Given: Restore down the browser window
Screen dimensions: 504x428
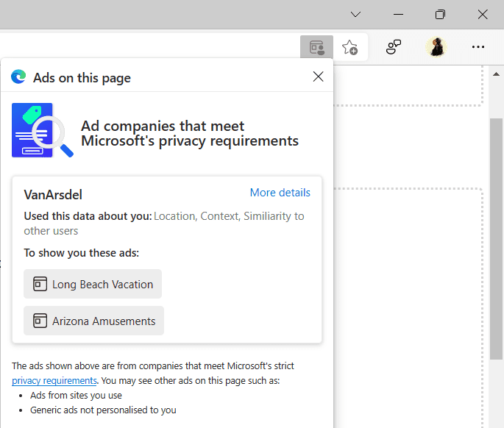Looking at the screenshot, I should click(x=440, y=15).
